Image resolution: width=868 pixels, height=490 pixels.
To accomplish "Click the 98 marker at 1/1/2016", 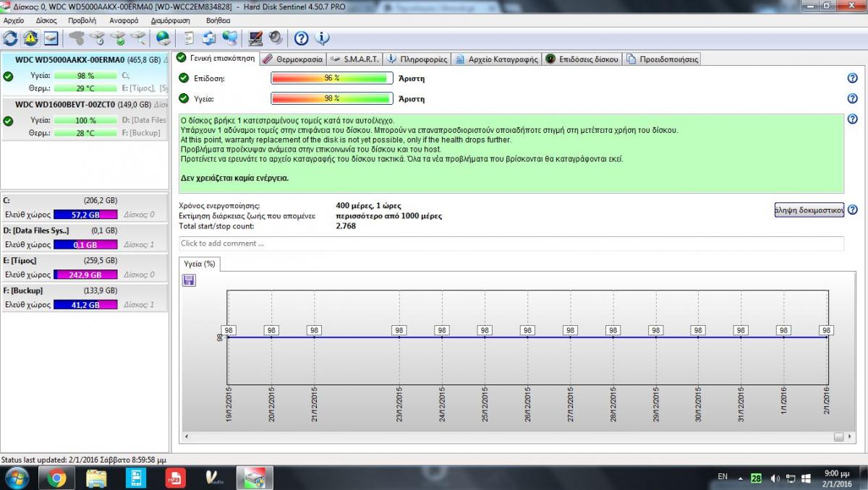I will click(x=783, y=330).
